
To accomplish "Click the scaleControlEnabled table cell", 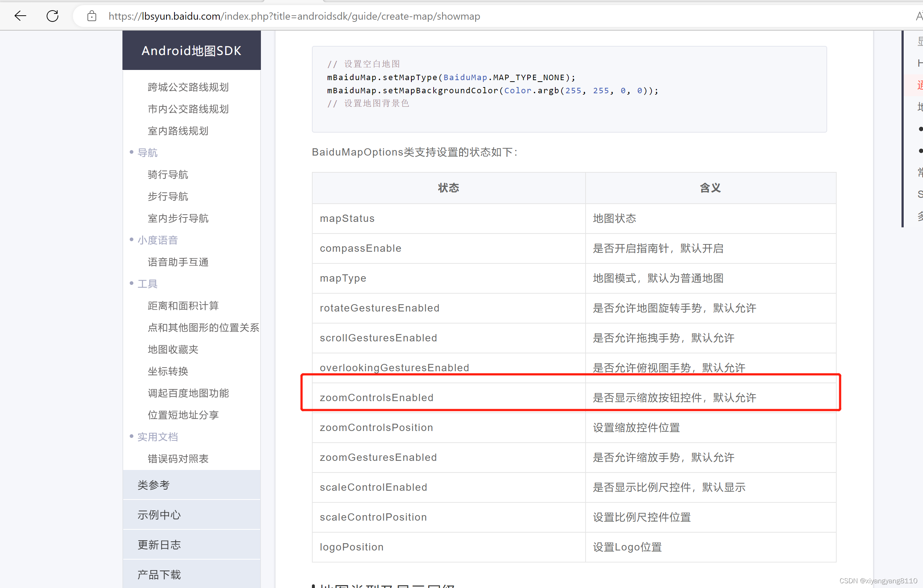I will pos(449,487).
